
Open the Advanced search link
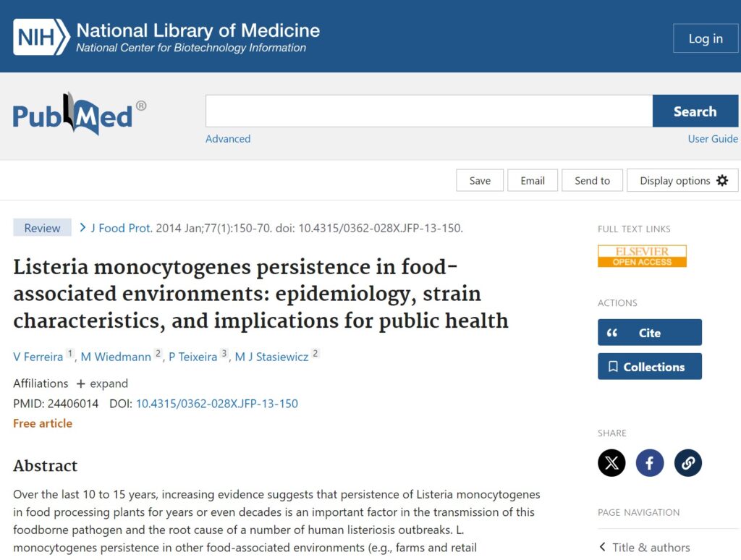pos(228,139)
